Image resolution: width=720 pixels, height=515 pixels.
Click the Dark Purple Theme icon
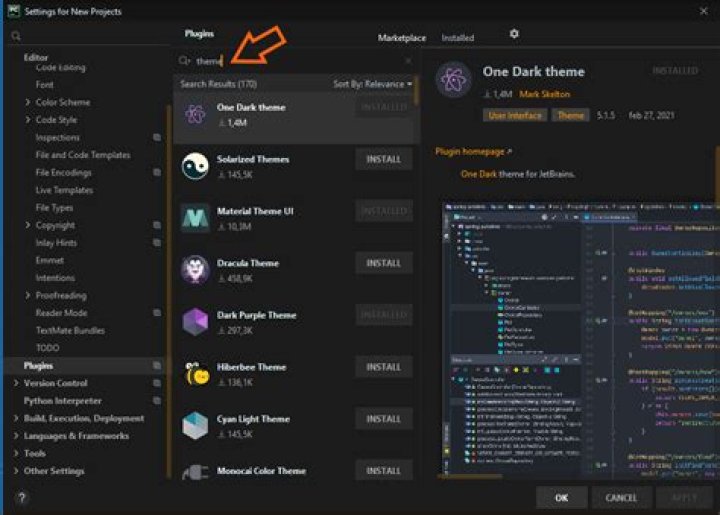coord(195,322)
